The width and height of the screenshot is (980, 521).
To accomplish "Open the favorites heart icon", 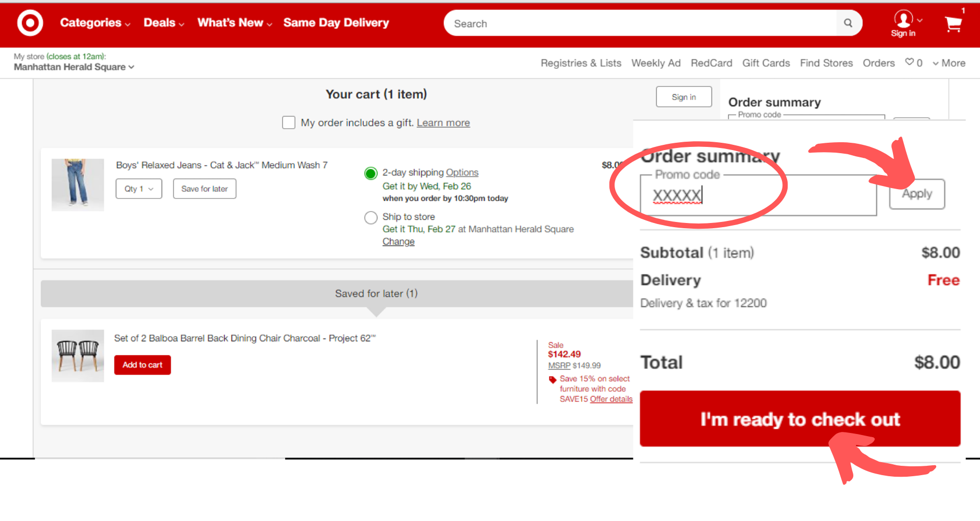I will click(909, 62).
